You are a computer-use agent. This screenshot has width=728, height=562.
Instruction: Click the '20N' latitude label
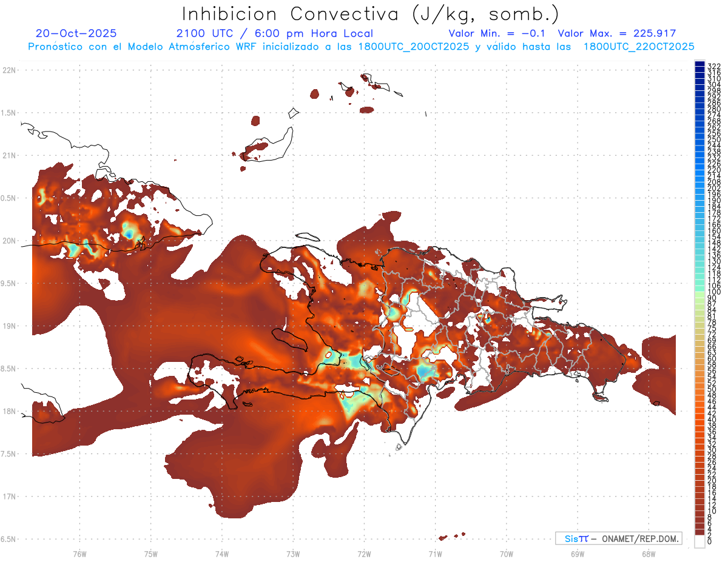[x=9, y=241]
